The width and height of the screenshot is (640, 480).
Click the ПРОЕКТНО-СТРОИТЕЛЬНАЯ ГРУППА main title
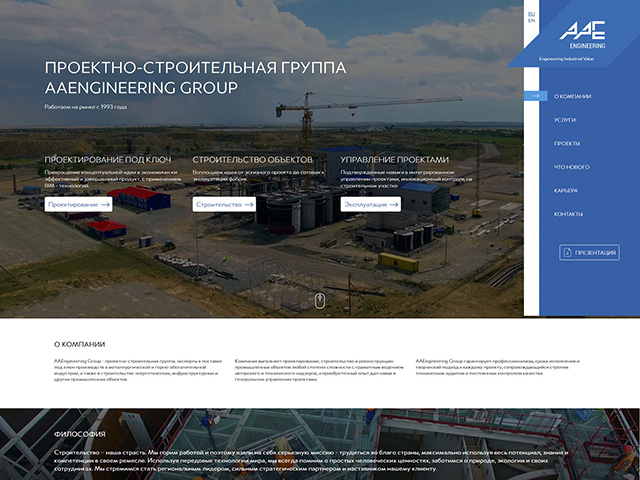tap(195, 68)
